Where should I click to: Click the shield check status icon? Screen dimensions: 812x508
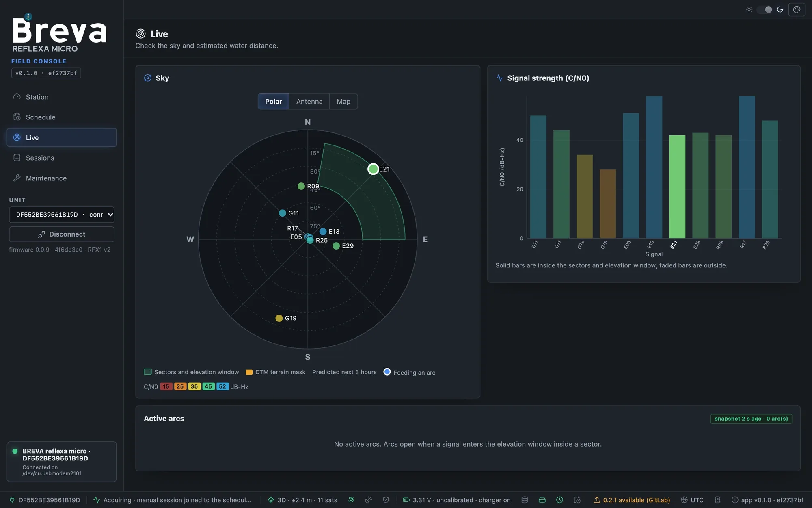click(386, 500)
